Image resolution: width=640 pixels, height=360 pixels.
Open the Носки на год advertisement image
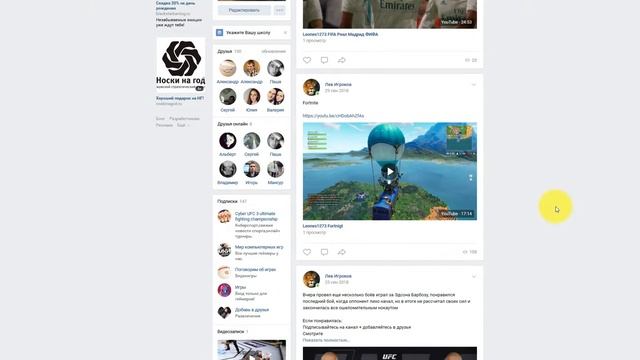click(x=180, y=64)
